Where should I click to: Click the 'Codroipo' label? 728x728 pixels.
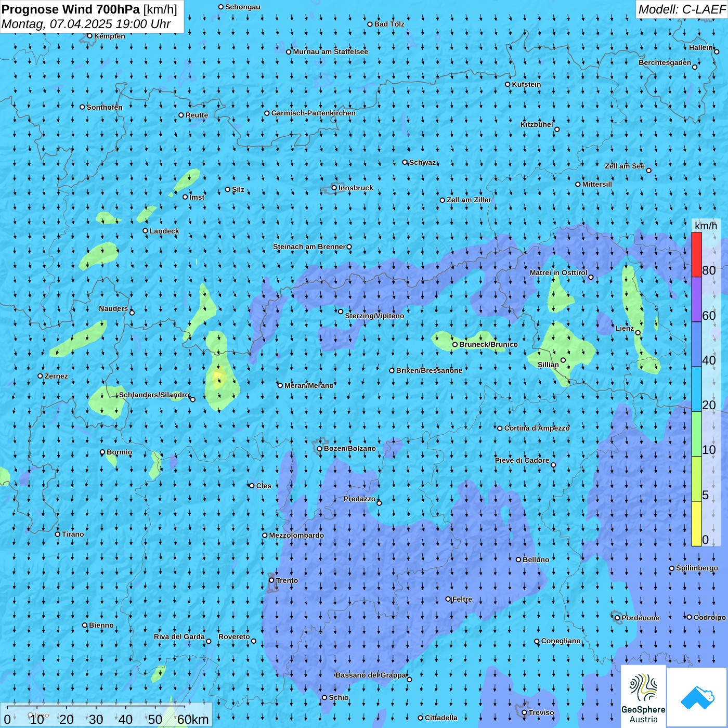[x=710, y=617]
